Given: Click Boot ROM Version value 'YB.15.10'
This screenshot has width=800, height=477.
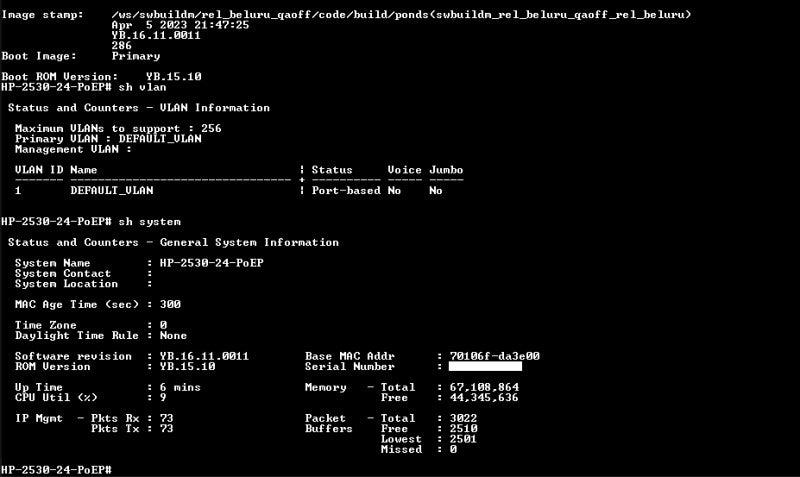Looking at the screenshot, I should (173, 77).
